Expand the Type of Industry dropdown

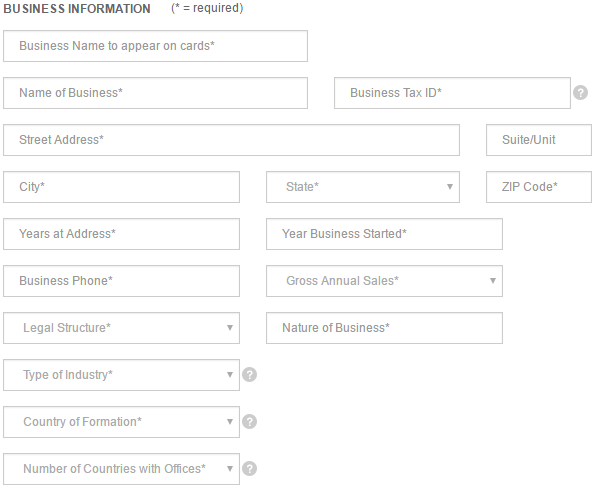tap(121, 375)
